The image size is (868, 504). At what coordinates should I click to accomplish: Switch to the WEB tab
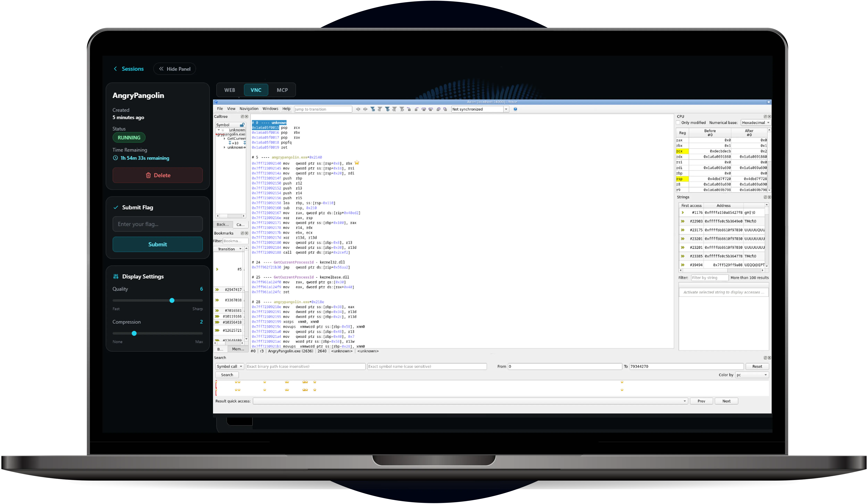pyautogui.click(x=230, y=90)
